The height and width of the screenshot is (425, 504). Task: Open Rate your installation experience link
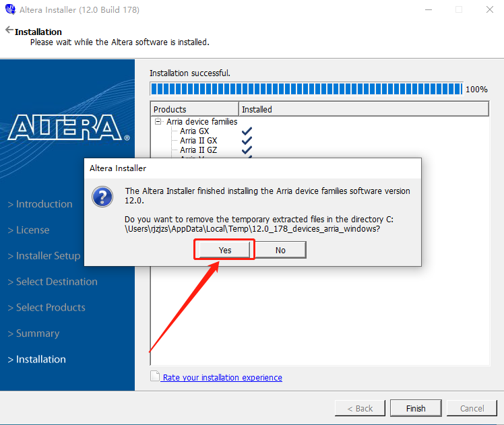pos(222,377)
